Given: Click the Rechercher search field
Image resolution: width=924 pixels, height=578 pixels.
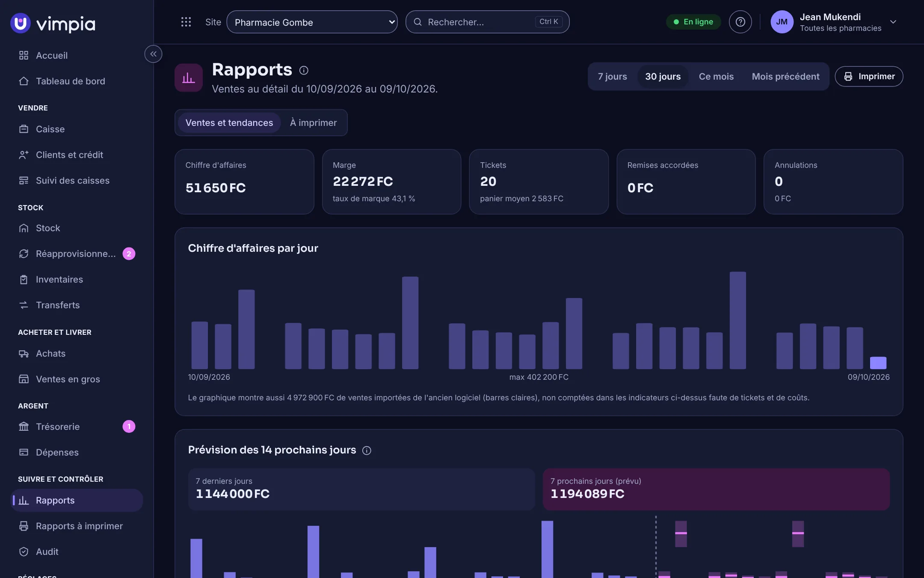Looking at the screenshot, I should click(487, 22).
